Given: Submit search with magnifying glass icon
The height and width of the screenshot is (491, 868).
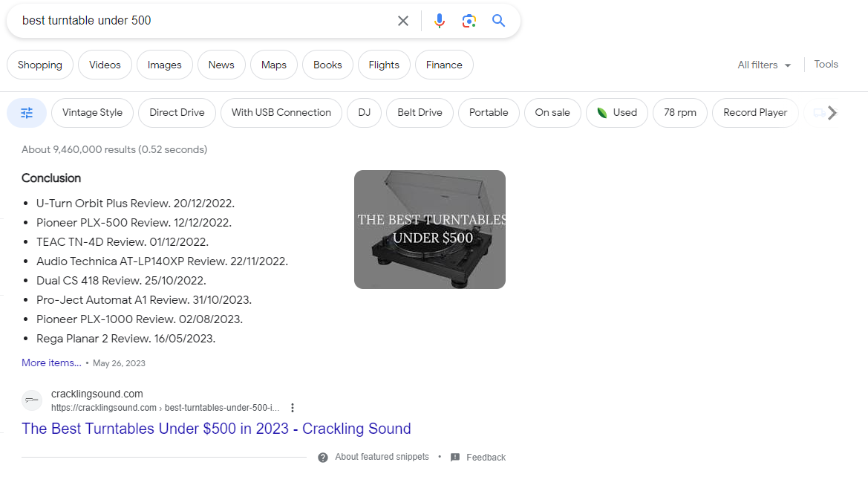Looking at the screenshot, I should coord(499,21).
